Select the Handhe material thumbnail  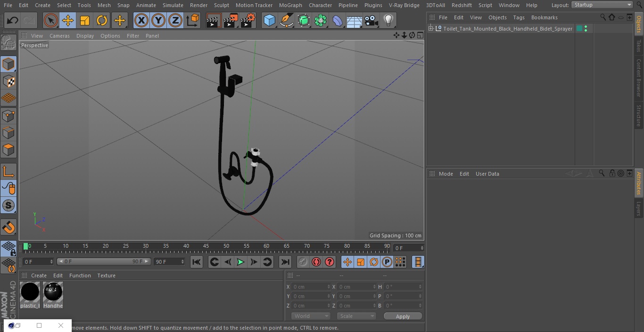pos(53,295)
